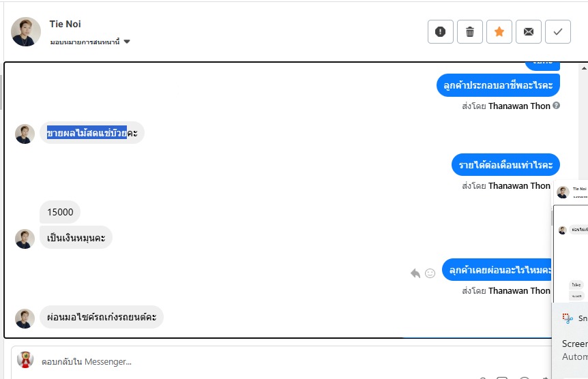Click the checkmark mark-as-done icon
The height and width of the screenshot is (379, 588).
558,31
